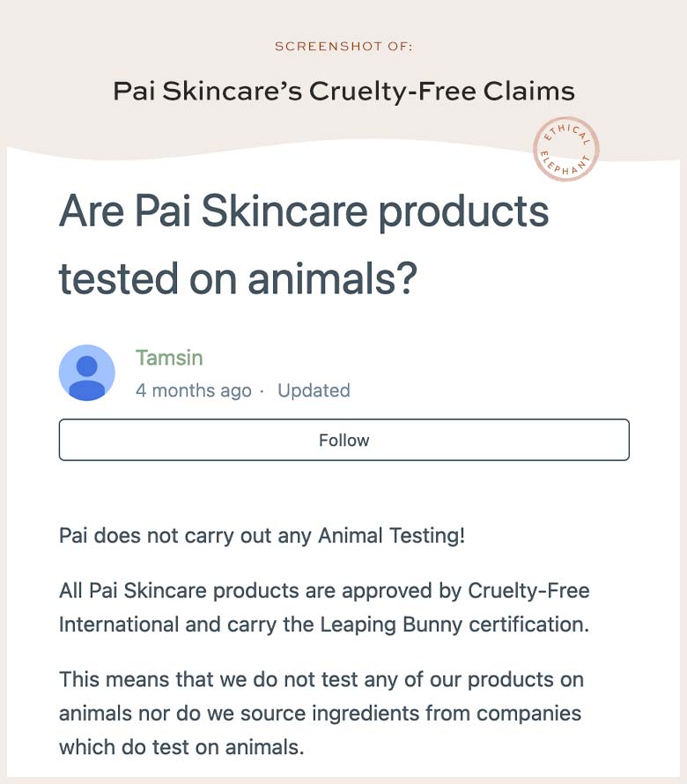Click the final line "which do test on animals."
This screenshot has width=687, height=784.
181,748
